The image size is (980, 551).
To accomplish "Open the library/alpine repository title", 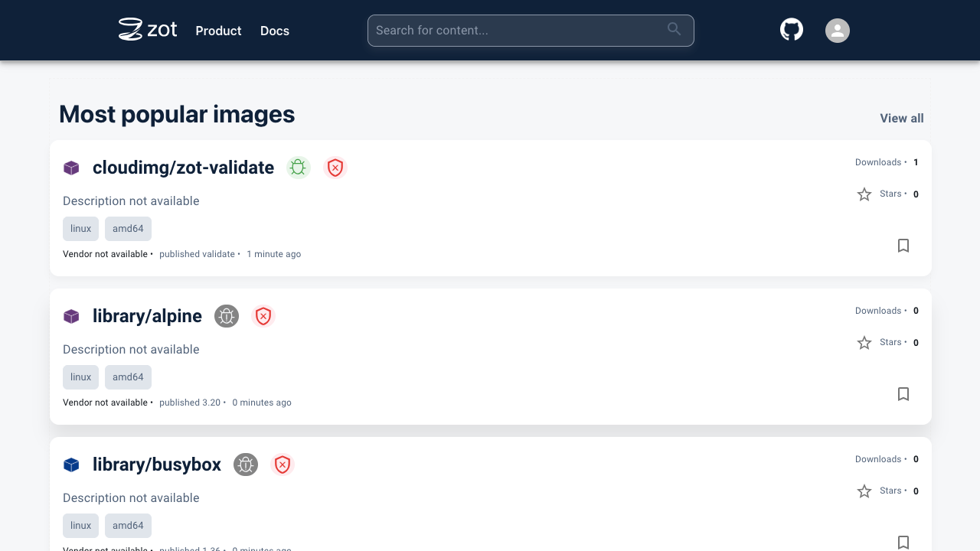I will pyautogui.click(x=147, y=316).
